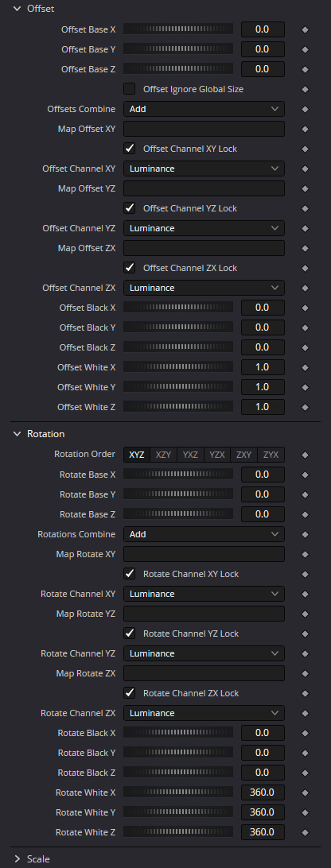Select YXZ rotation order

coord(190,455)
